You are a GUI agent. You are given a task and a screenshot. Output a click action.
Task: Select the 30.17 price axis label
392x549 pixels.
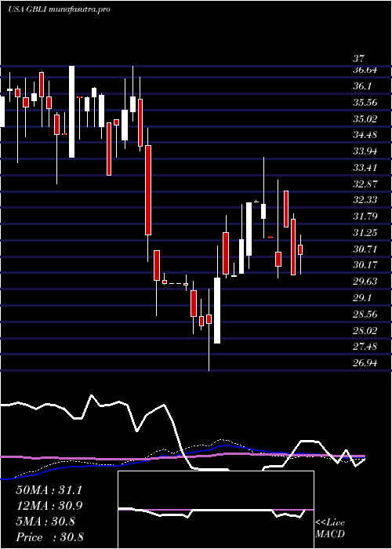365,265
